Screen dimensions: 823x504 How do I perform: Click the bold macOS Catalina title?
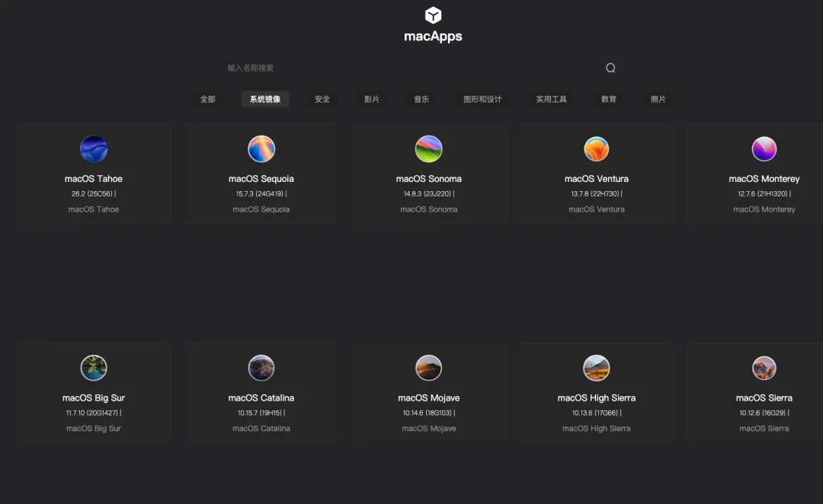point(261,398)
